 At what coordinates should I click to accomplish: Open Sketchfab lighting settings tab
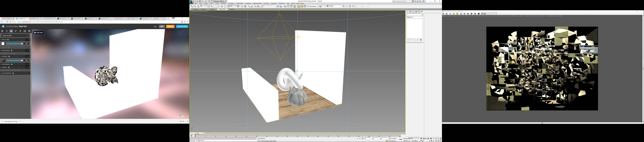7,31
